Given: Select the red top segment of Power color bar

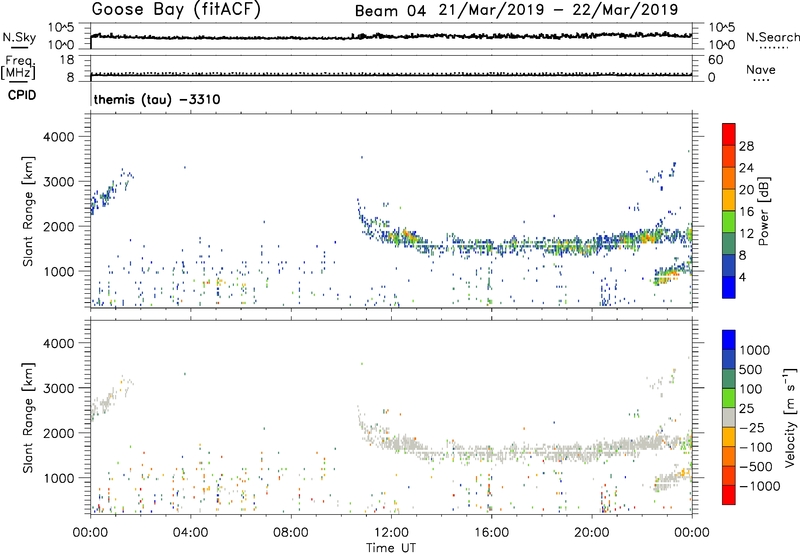Looking at the screenshot, I should tap(729, 134).
